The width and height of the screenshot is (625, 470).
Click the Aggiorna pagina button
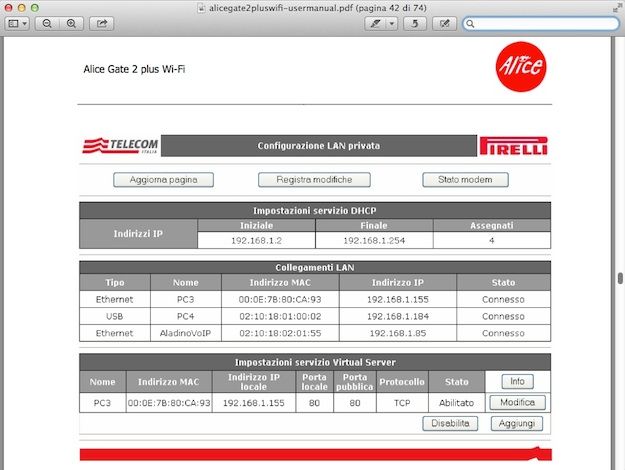coord(163,180)
